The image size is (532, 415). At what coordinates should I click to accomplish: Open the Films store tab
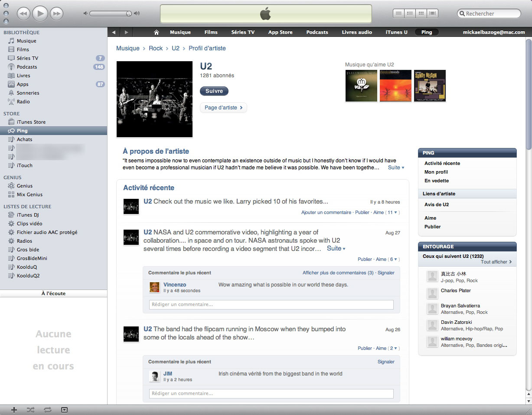click(211, 32)
